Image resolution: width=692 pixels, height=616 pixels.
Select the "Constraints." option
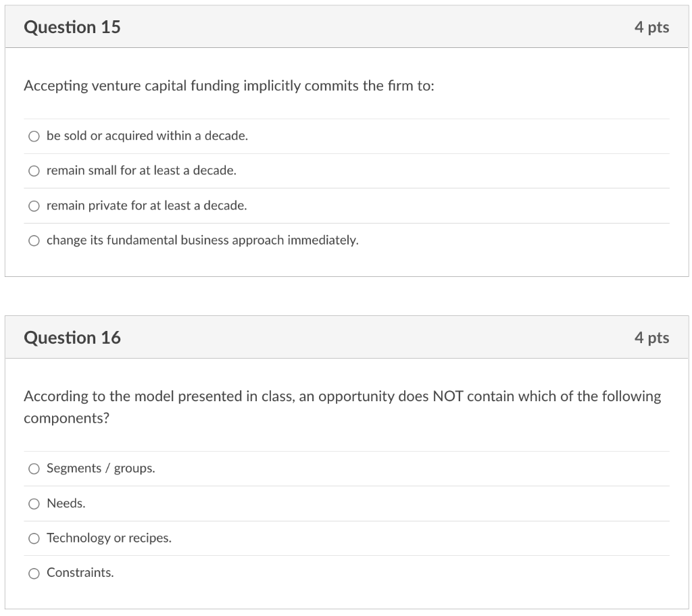tap(34, 573)
